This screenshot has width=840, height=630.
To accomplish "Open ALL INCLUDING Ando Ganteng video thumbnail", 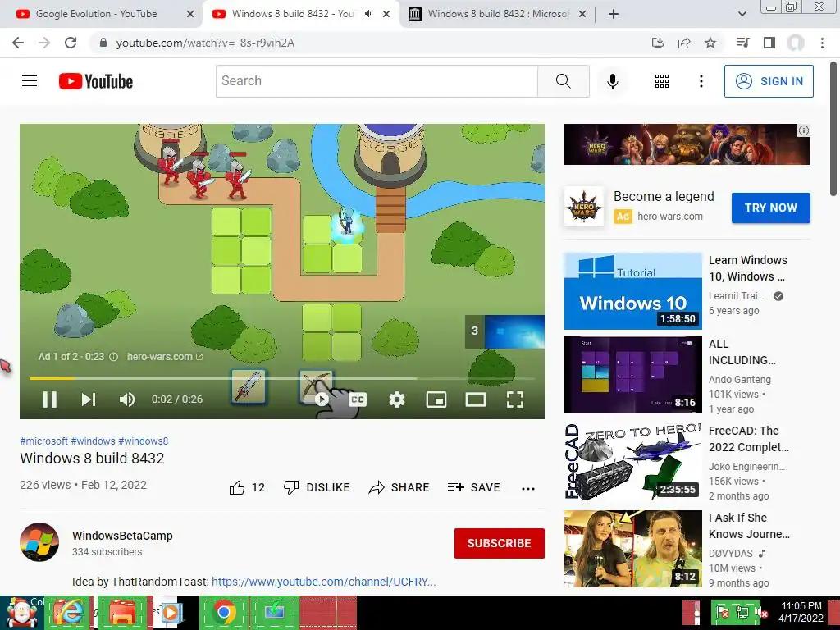I will click(632, 375).
